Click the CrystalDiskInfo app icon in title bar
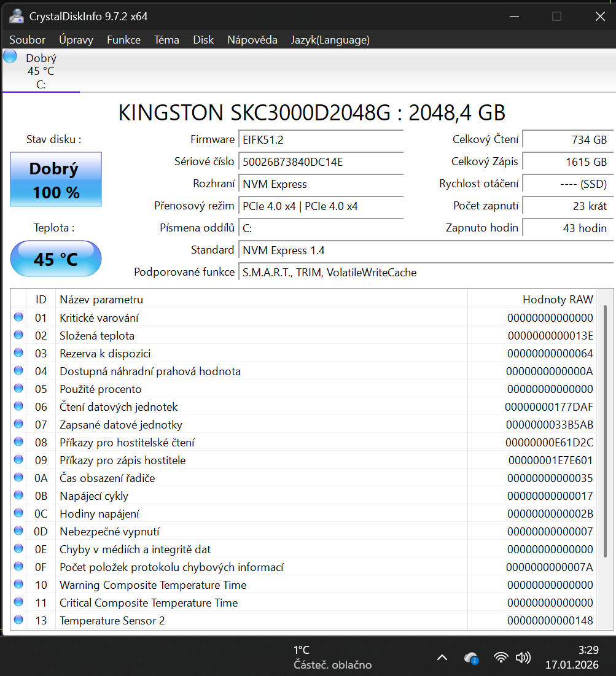 click(16, 16)
